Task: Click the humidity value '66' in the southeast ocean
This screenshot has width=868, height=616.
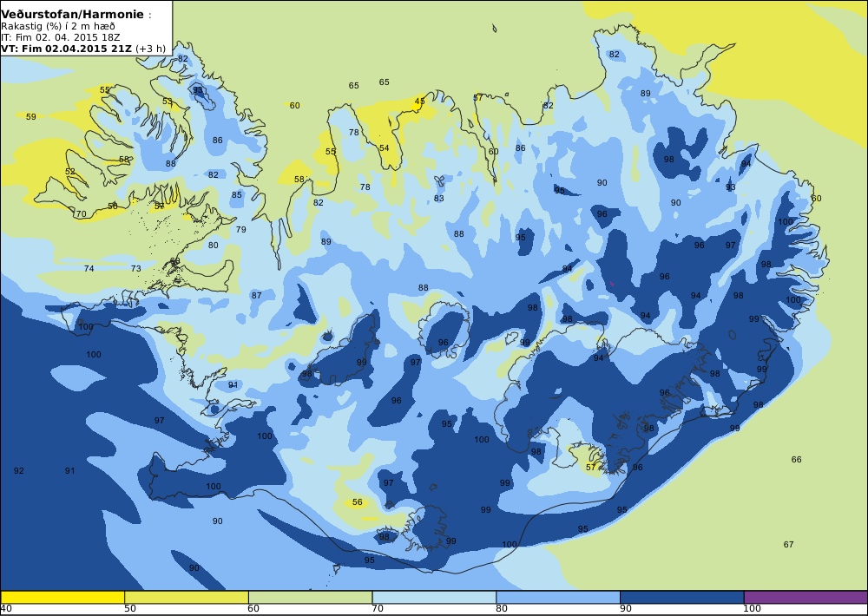Action: tap(796, 459)
